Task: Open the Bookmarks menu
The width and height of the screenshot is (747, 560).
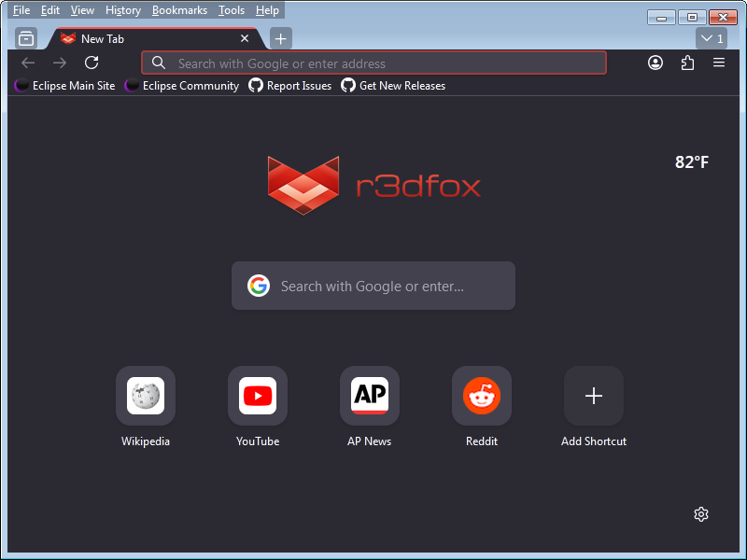Action: pyautogui.click(x=180, y=10)
